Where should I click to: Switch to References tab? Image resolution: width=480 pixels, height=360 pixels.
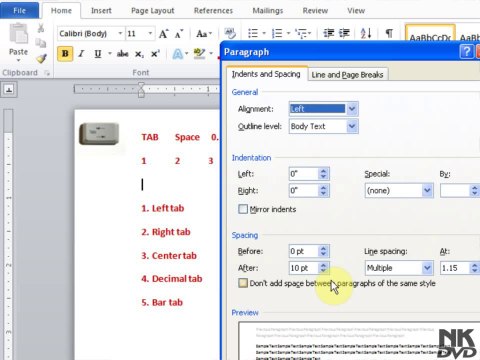pyautogui.click(x=213, y=11)
